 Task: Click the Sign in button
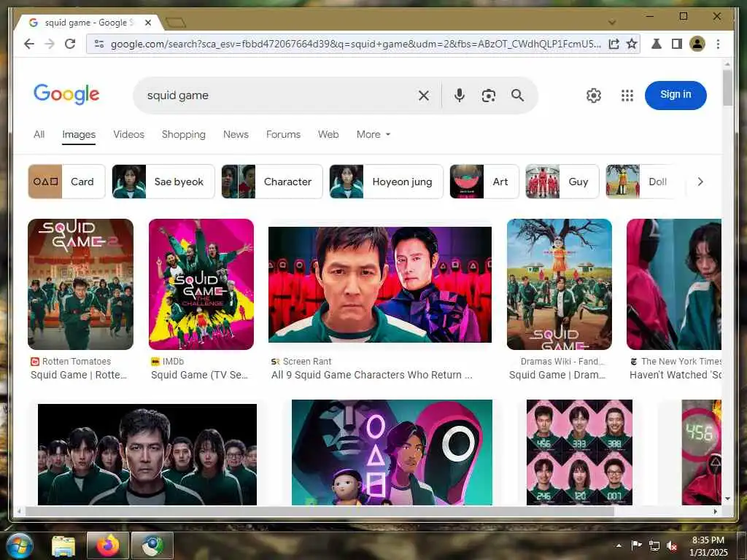676,95
